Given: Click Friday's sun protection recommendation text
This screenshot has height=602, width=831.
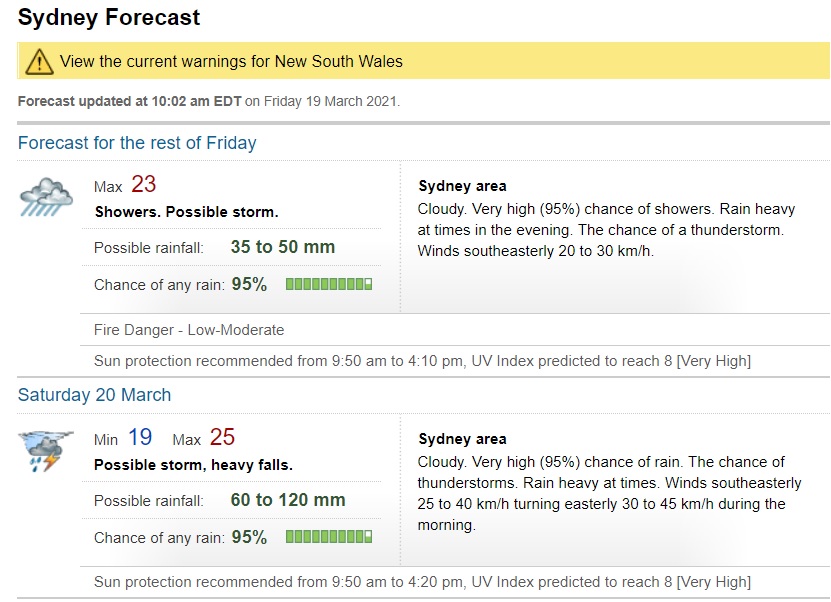Looking at the screenshot, I should (422, 360).
